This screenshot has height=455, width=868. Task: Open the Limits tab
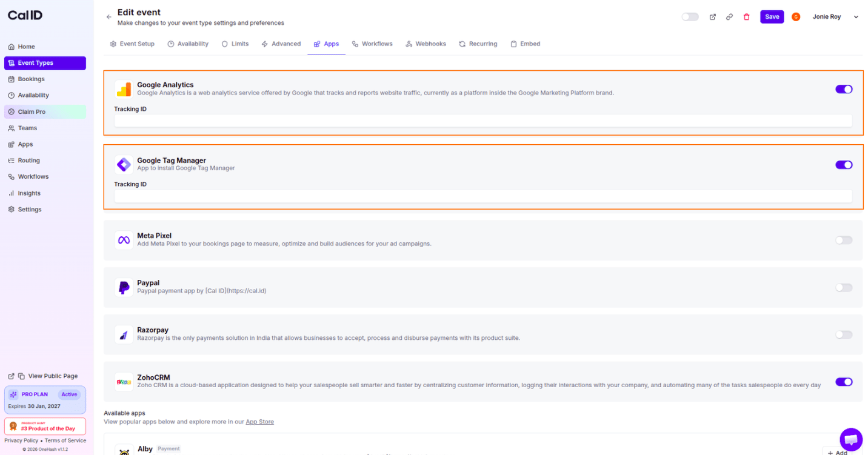tap(235, 44)
